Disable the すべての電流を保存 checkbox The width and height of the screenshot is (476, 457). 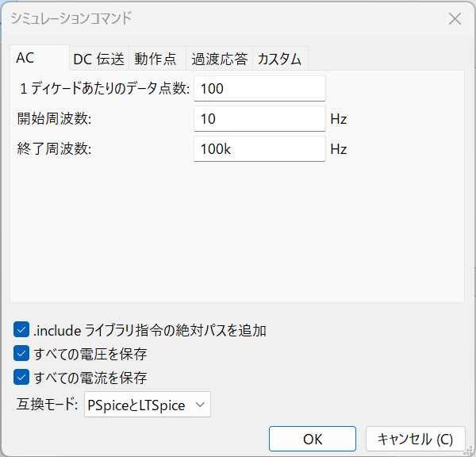point(21,377)
